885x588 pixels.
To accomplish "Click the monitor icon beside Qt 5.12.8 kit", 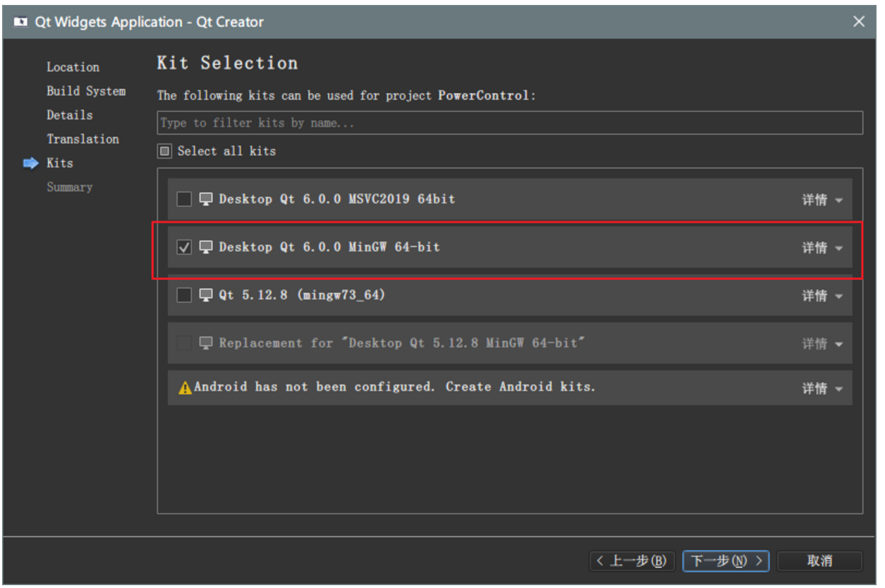I will pyautogui.click(x=206, y=295).
